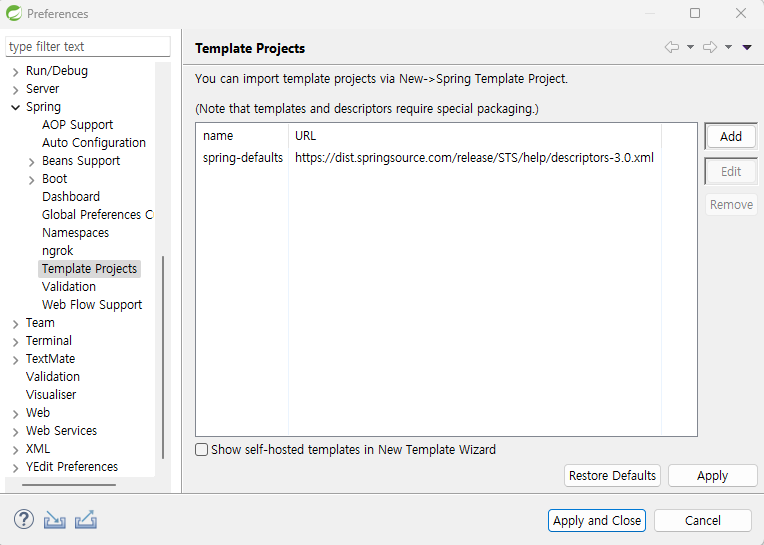Enable Show self-hosted templates checkbox
Screen dimensions: 764x545
[201, 449]
